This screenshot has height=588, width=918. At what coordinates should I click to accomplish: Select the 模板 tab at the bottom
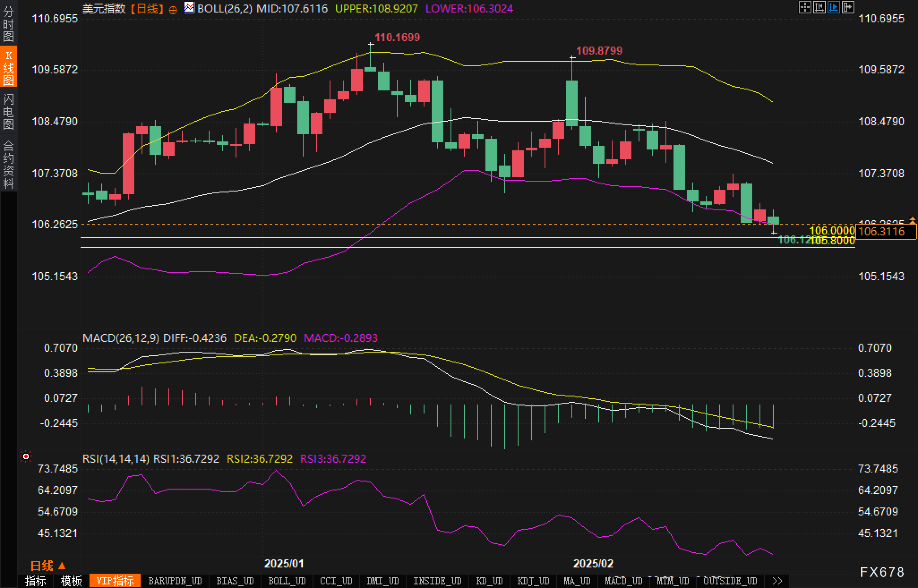click(71, 581)
